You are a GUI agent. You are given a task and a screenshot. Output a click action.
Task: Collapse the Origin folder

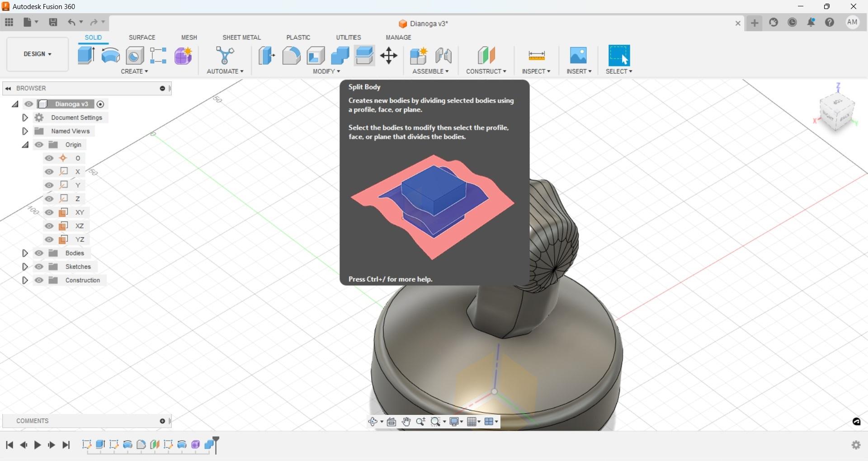[25, 145]
